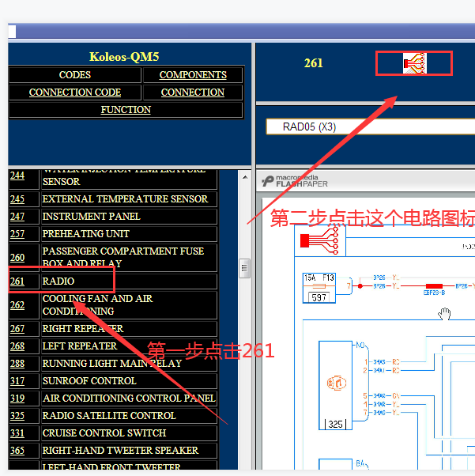Open component code 288 link

(17, 364)
